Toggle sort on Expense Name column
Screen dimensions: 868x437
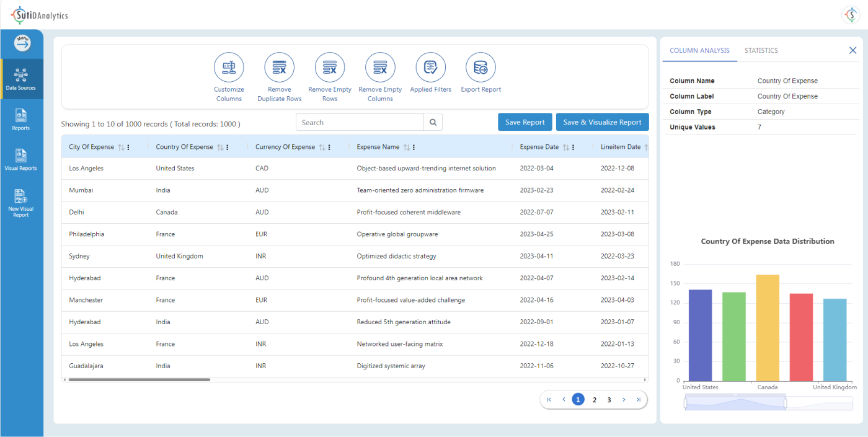click(406, 148)
